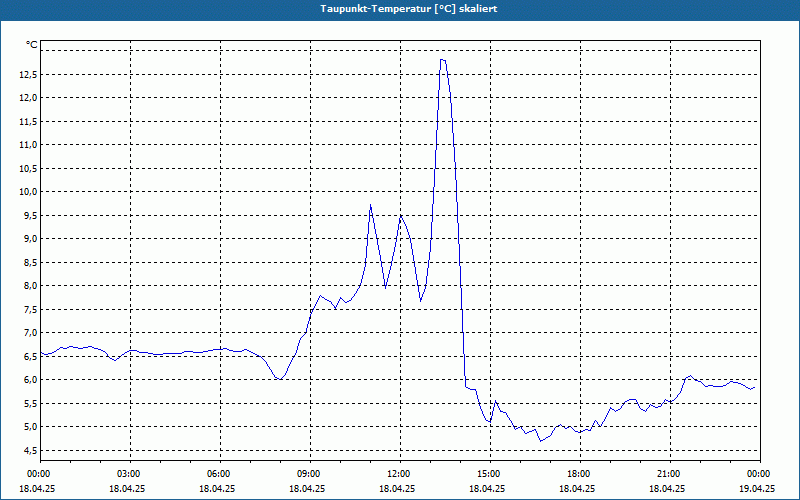Click the 7,0 y-axis label
The width and height of the screenshot is (800, 500).
(x=30, y=333)
